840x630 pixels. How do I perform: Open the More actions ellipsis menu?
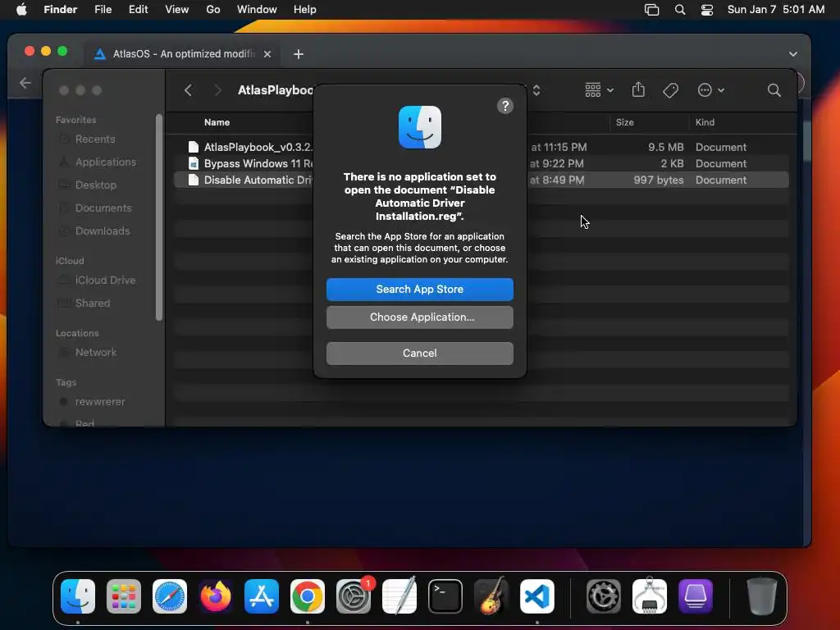pos(710,90)
